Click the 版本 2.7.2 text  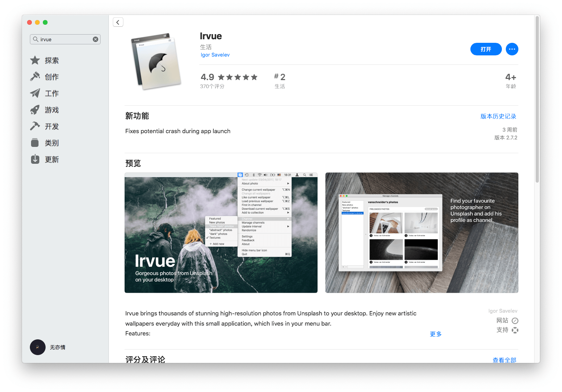(x=506, y=137)
